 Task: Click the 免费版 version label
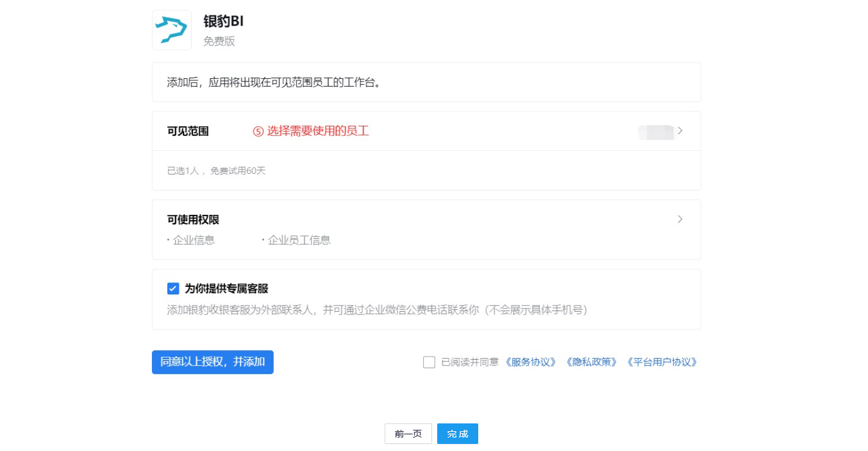[x=218, y=40]
